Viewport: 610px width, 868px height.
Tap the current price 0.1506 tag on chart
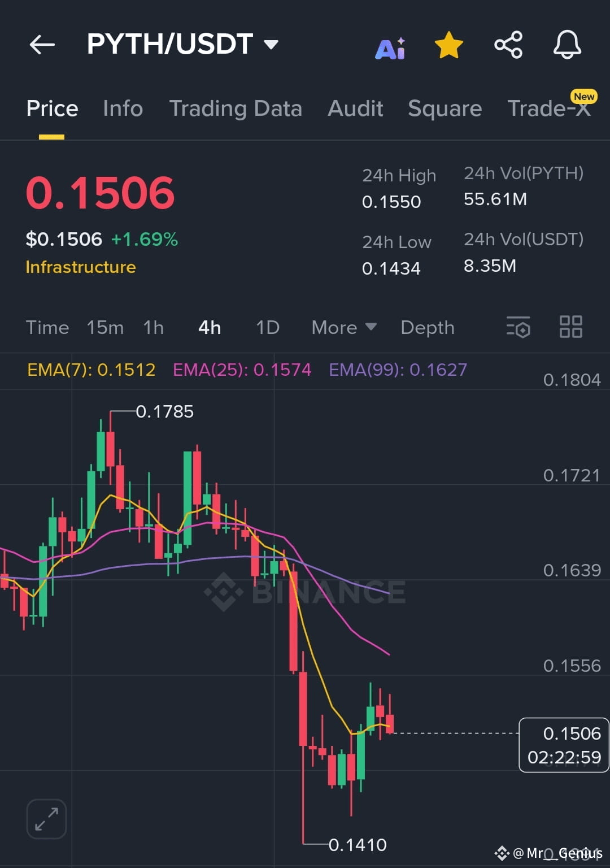(x=564, y=745)
